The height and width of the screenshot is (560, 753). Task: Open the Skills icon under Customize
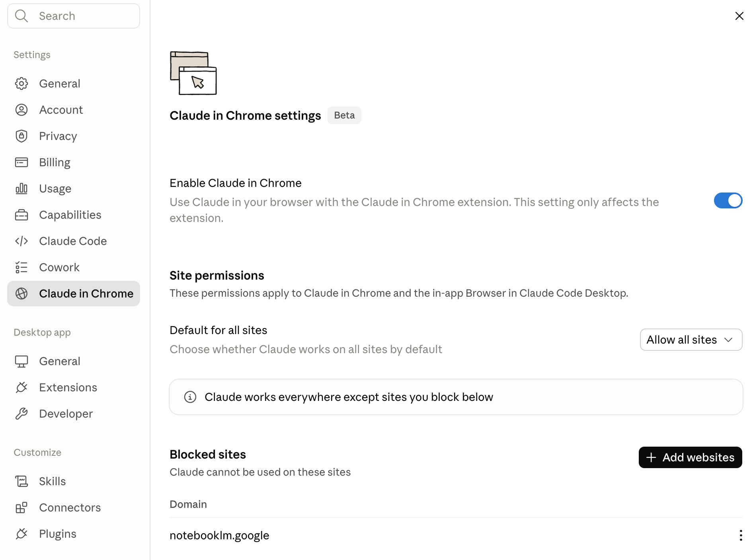point(21,481)
